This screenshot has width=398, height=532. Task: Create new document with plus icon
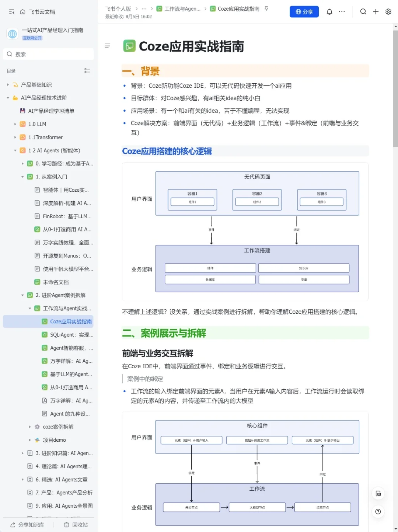376,11
